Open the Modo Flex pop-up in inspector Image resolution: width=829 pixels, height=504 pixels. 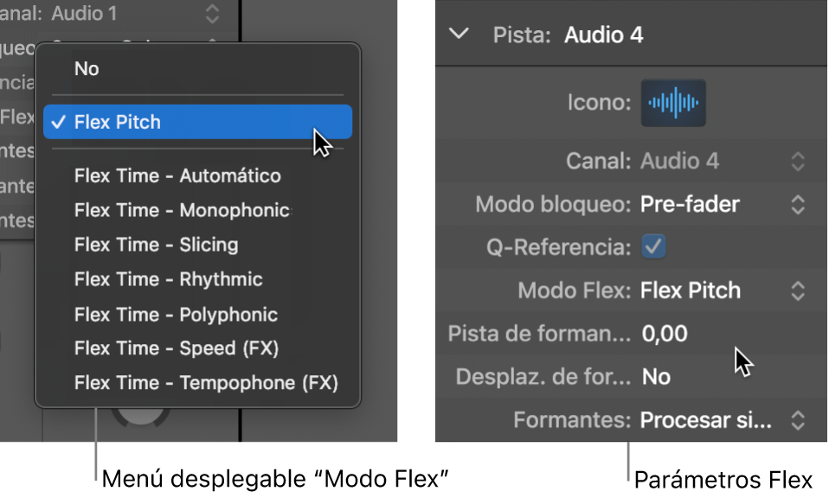click(x=797, y=290)
